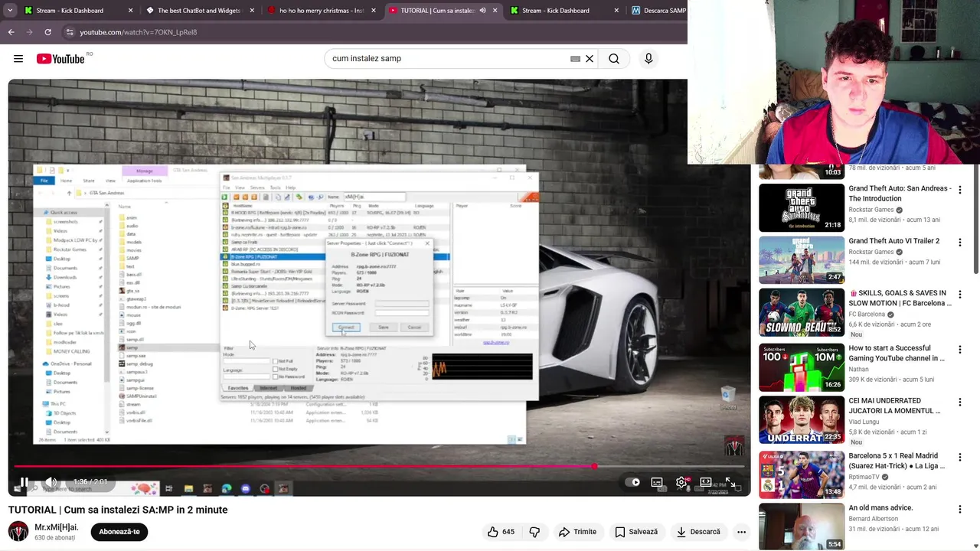Open Mr.xMi[H]ai. channel avatar
Image resolution: width=980 pixels, height=551 pixels.
(18, 531)
